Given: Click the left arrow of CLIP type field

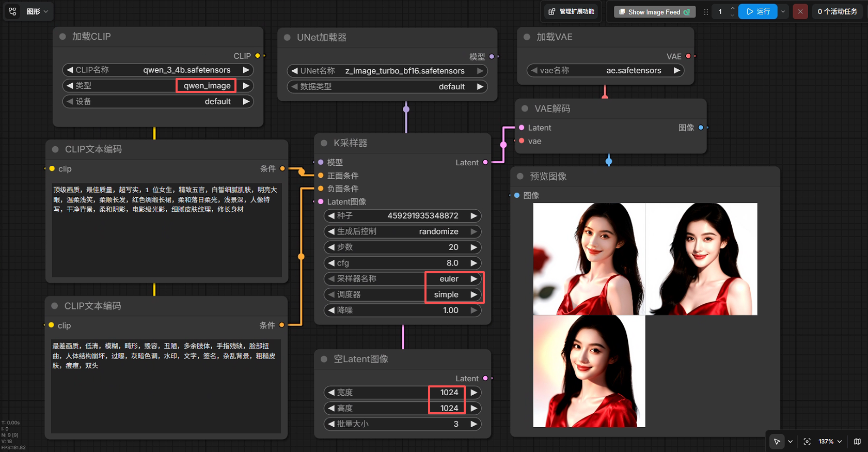Looking at the screenshot, I should pos(70,86).
